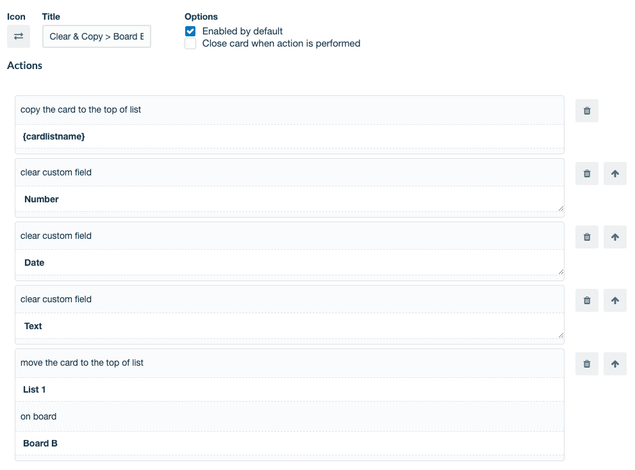Move the move-card action up
Image resolution: width=635 pixels, height=470 pixels.
click(x=615, y=364)
